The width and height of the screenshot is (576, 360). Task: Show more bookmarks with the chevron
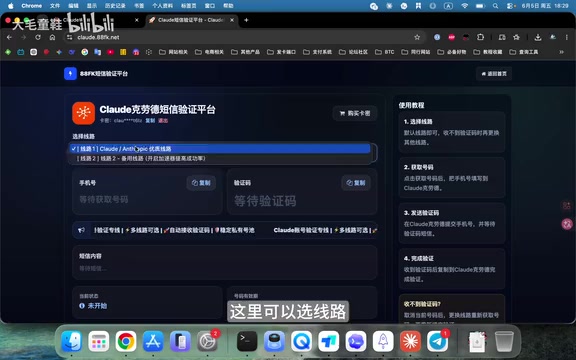point(561,52)
